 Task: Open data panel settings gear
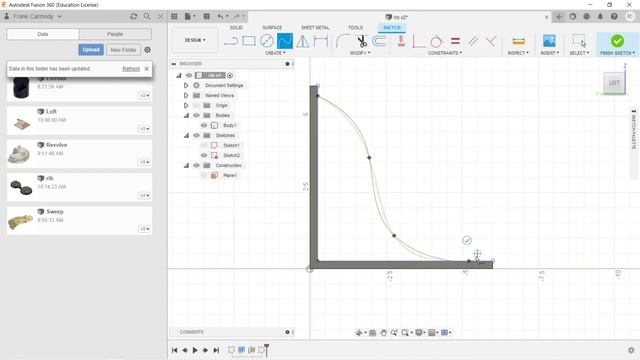(147, 49)
